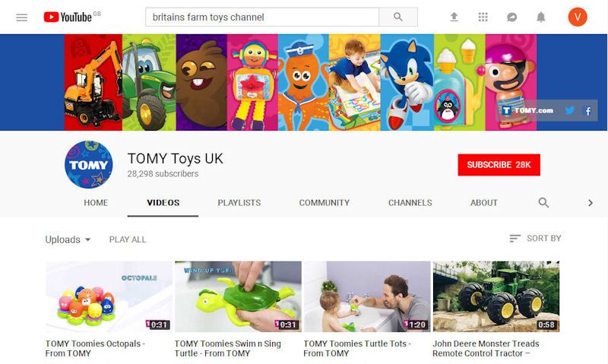Subscribe to TOMY Toys UK
The height and width of the screenshot is (364, 608).
[x=499, y=165]
